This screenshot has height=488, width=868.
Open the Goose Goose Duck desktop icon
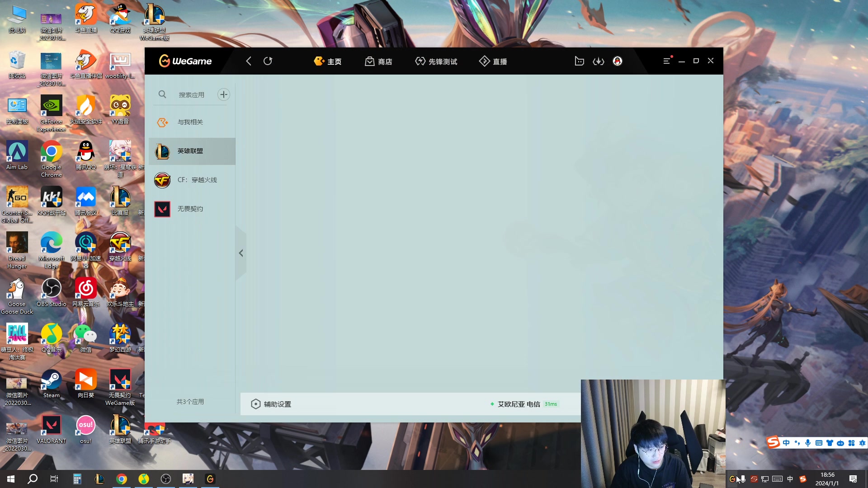click(17, 296)
